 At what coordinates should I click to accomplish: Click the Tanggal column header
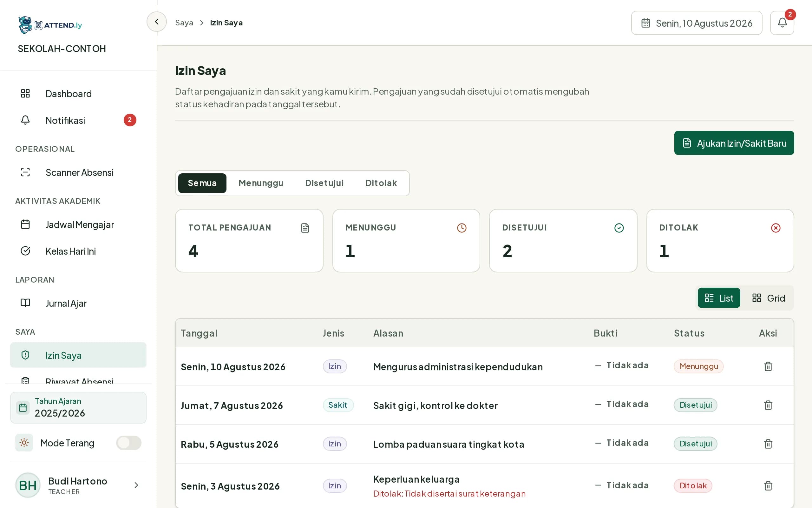coord(199,333)
